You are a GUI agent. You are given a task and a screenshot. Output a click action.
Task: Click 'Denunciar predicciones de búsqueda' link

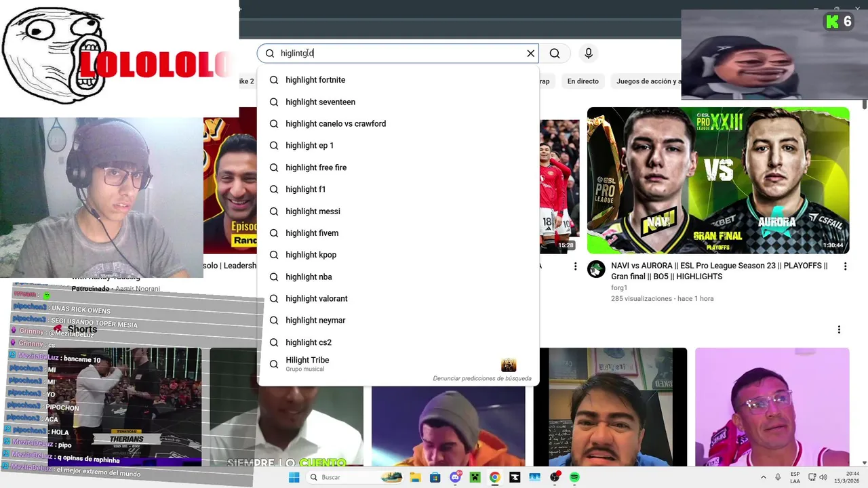point(482,378)
